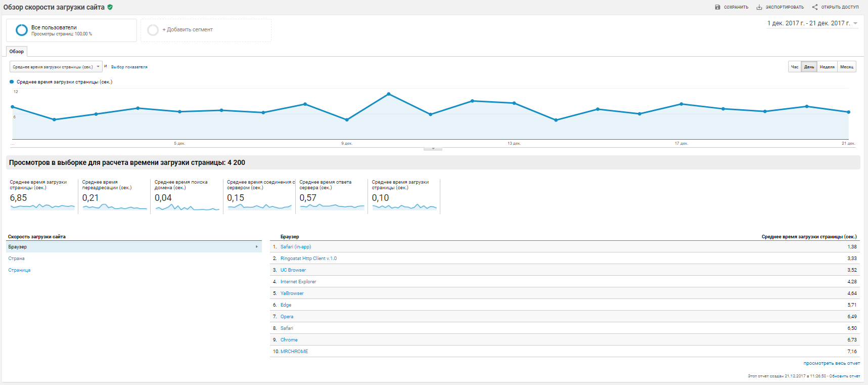This screenshot has width=868, height=385.
Task: Click ЭКСПОРТИРОВАТЬ button
Action: pyautogui.click(x=780, y=7)
